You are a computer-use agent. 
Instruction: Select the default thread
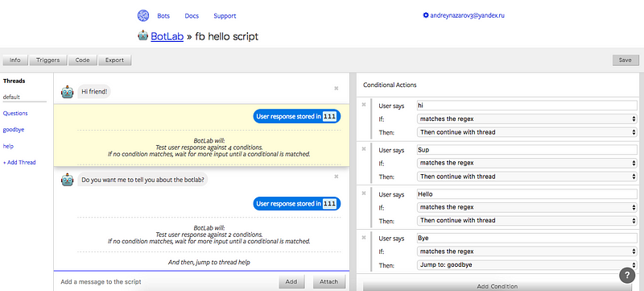coord(11,98)
